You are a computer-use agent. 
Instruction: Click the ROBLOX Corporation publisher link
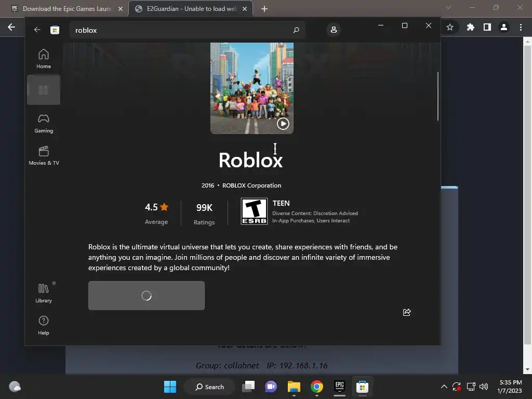click(252, 185)
